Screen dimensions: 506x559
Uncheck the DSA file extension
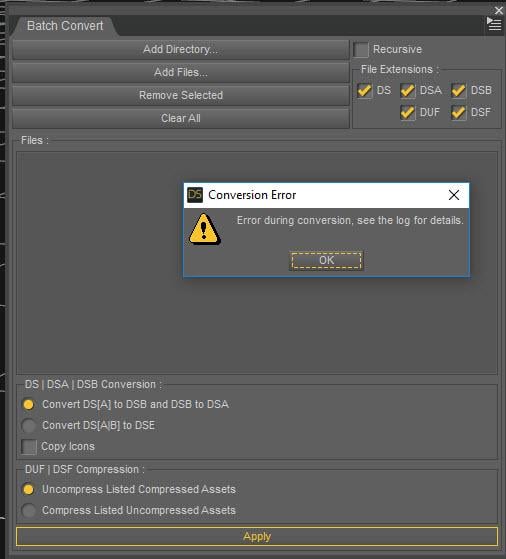click(408, 91)
